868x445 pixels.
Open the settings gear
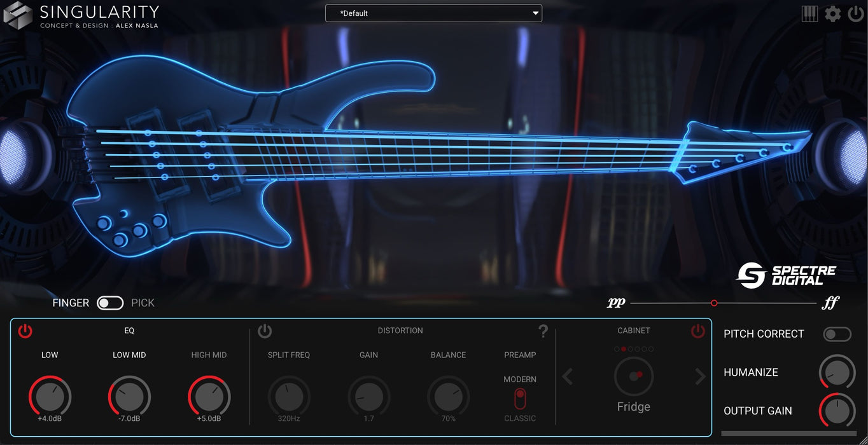pyautogui.click(x=832, y=13)
